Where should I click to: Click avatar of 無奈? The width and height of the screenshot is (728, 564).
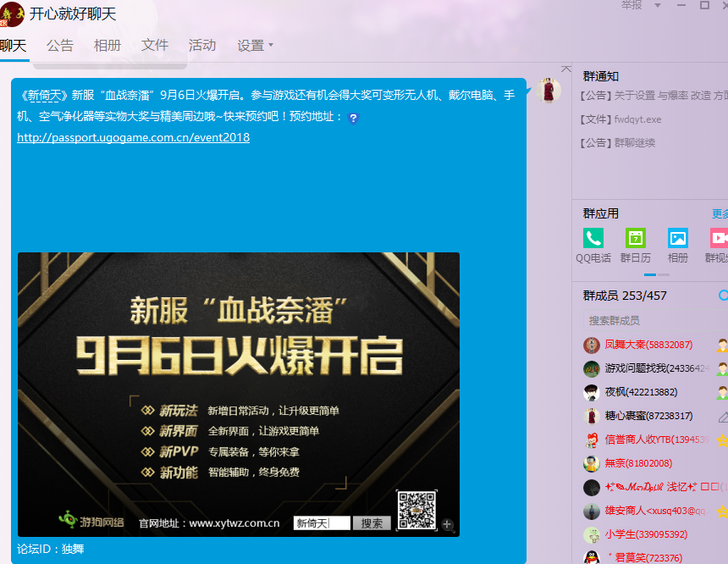(x=592, y=464)
